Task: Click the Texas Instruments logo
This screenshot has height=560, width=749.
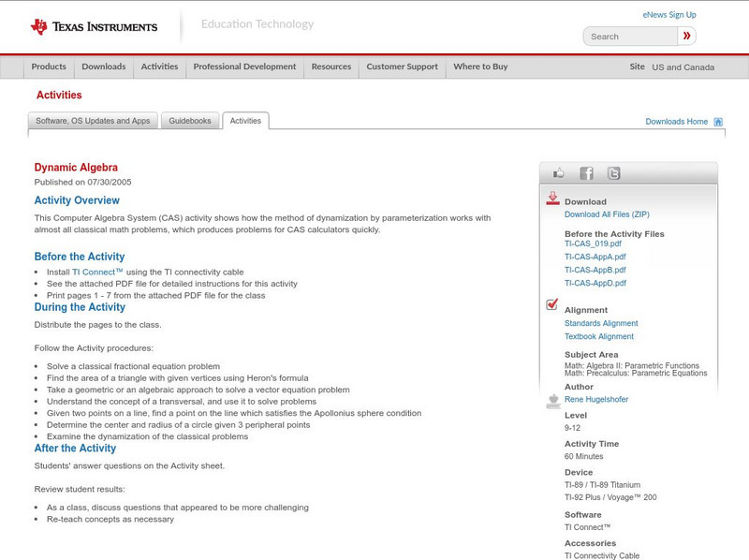Action: point(94,27)
